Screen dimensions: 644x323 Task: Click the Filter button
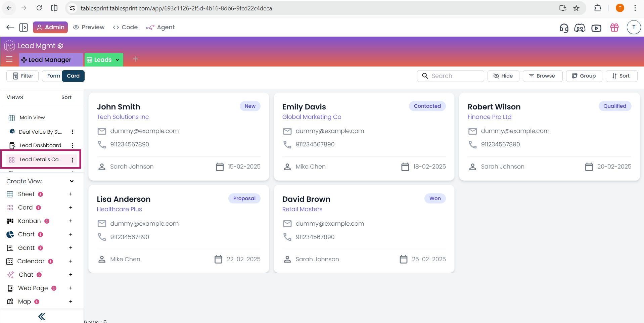click(23, 76)
